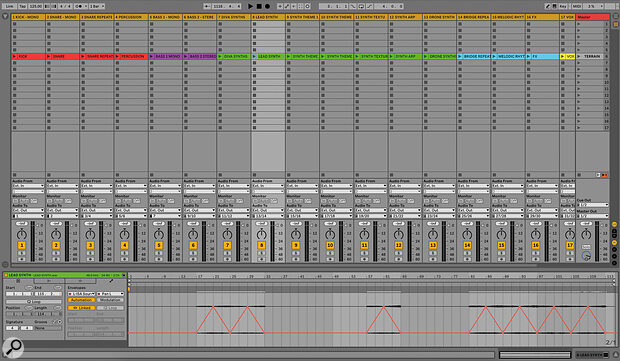Solo track 3 with the S button
The width and height of the screenshot is (620, 361).
tap(90, 253)
